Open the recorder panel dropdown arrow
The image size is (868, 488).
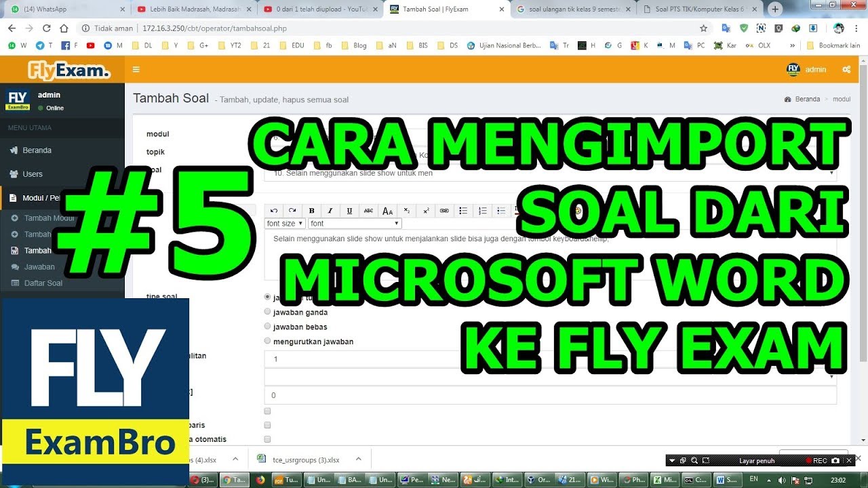pyautogui.click(x=672, y=460)
